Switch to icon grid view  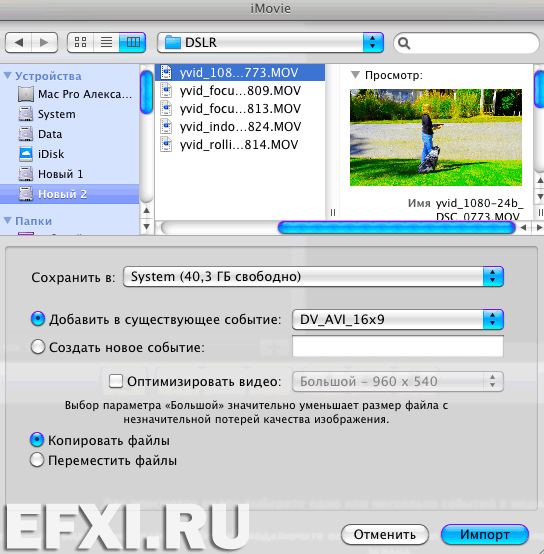81,42
